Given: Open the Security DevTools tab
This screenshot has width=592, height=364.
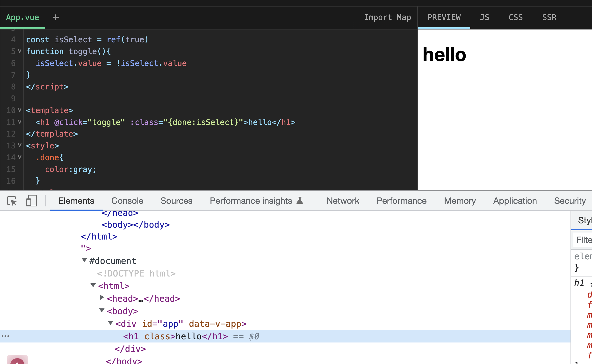Looking at the screenshot, I should pyautogui.click(x=570, y=201).
